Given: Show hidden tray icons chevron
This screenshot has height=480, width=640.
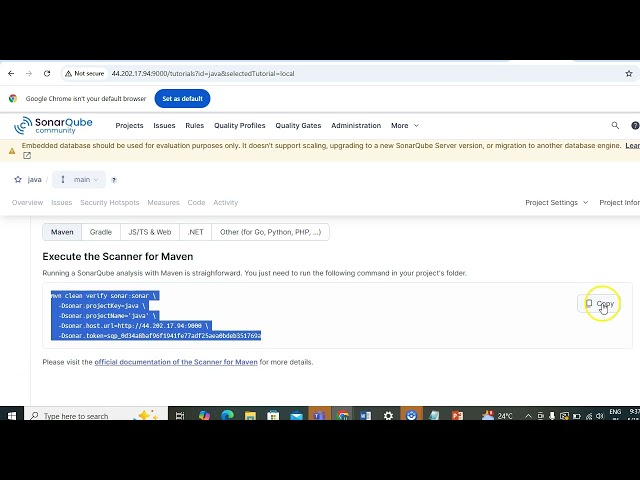Looking at the screenshot, I should point(528,416).
